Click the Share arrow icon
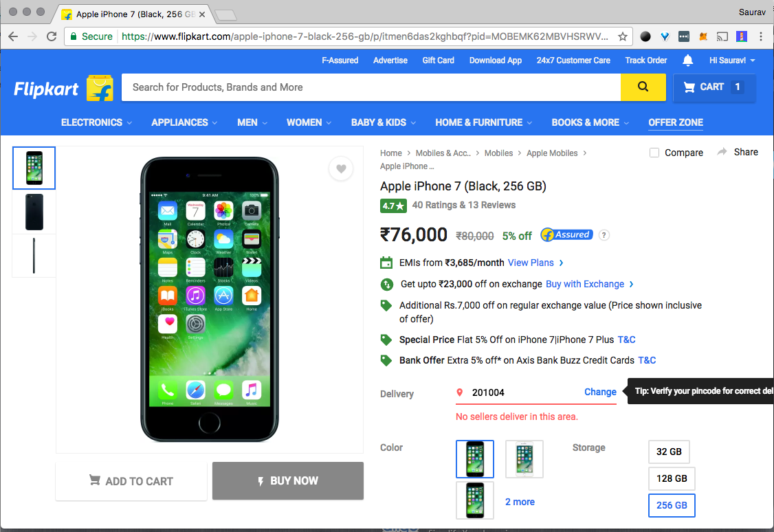Screen dimensions: 774x532 (x=722, y=152)
